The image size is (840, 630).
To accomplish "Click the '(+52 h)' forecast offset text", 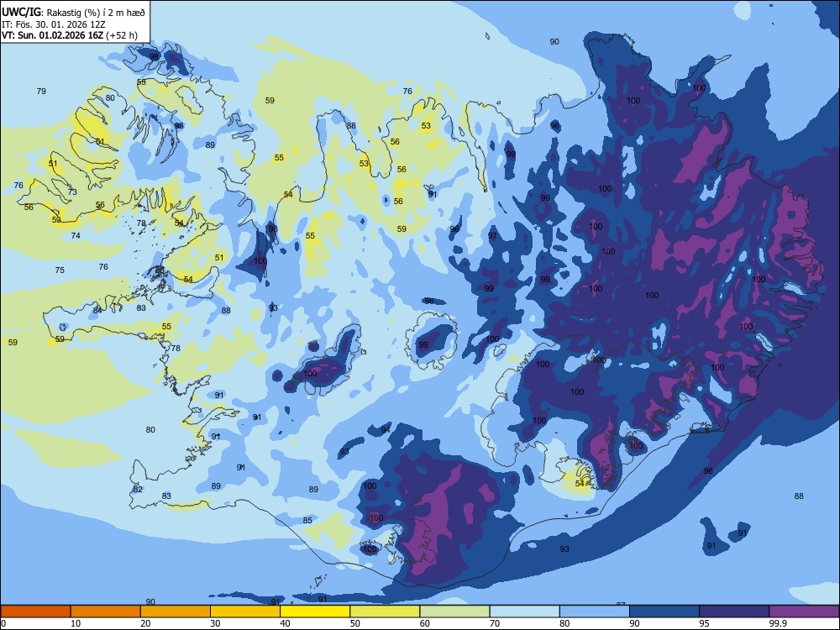I will pyautogui.click(x=122, y=35).
